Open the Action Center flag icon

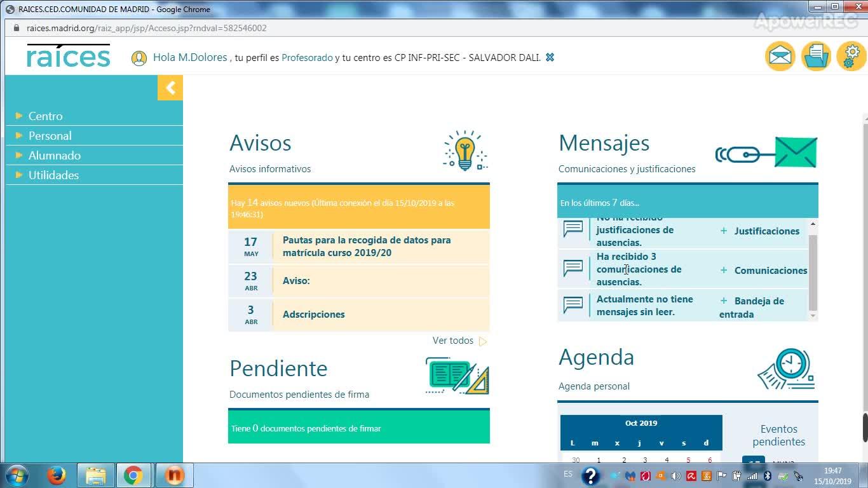[721, 476]
